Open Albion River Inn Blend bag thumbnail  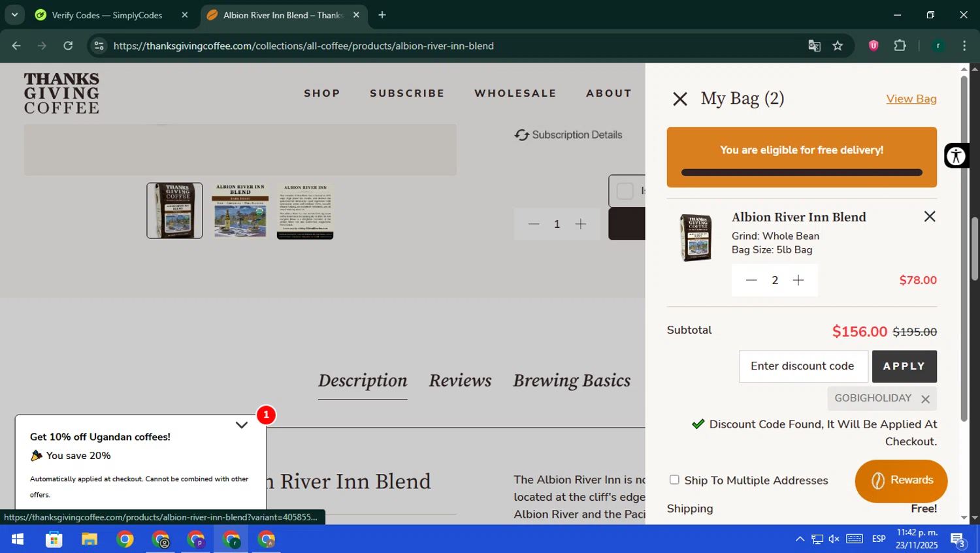tap(696, 238)
